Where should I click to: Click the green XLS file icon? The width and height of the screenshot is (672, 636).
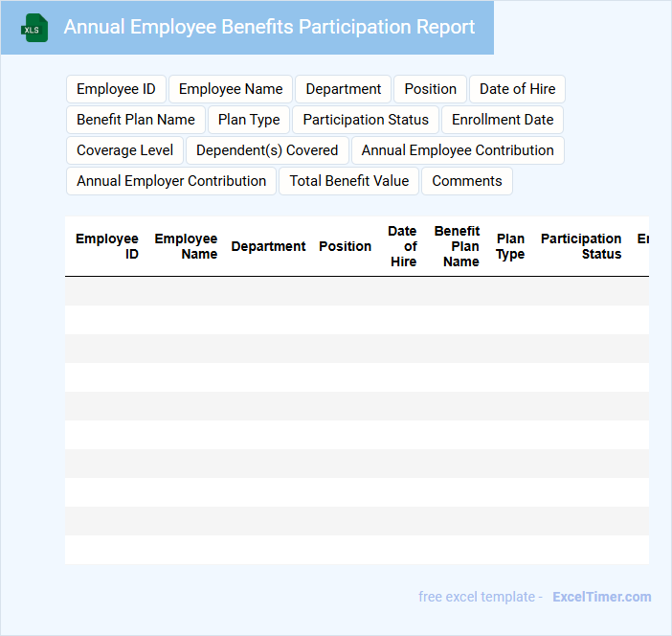(34, 28)
